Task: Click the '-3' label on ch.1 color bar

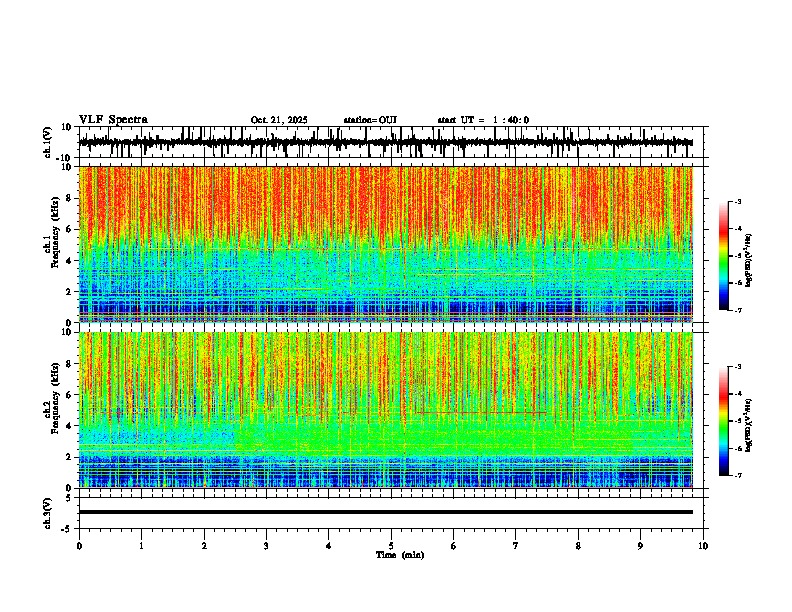Action: pos(737,202)
